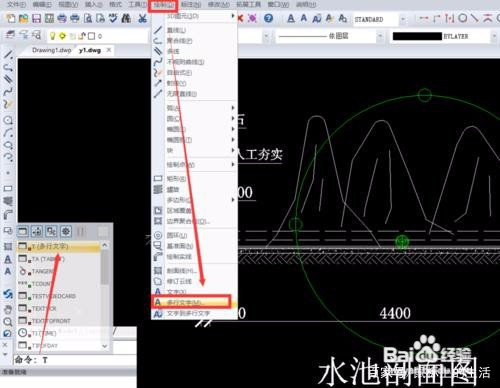Click the Print preview icon
Screen dimensions: 500x388
click(88, 18)
